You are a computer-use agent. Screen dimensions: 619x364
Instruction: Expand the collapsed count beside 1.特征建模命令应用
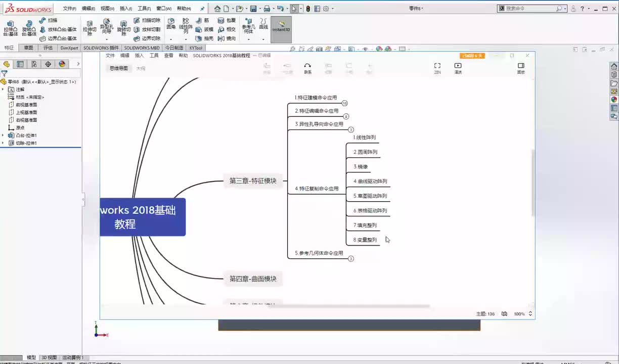point(344,103)
